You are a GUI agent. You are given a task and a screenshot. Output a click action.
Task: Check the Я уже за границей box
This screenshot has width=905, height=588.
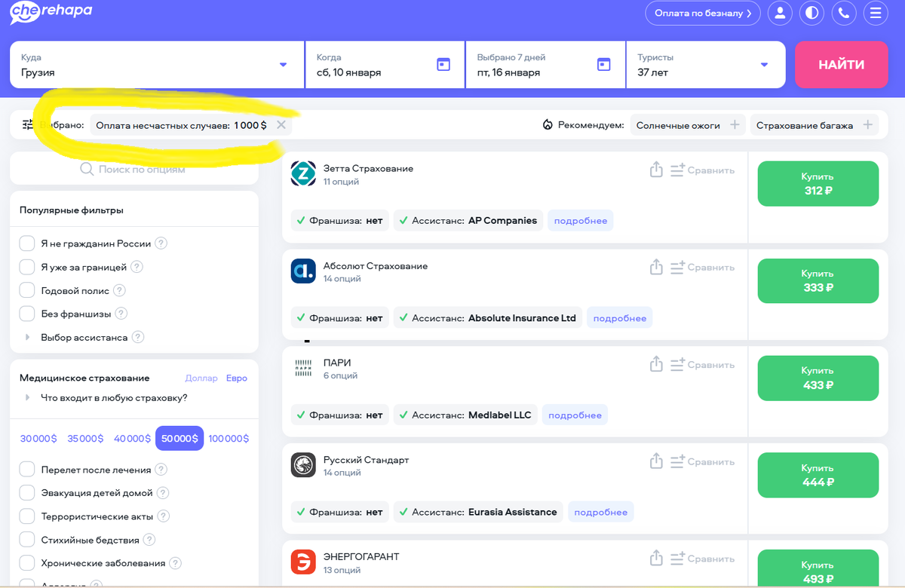click(x=27, y=266)
